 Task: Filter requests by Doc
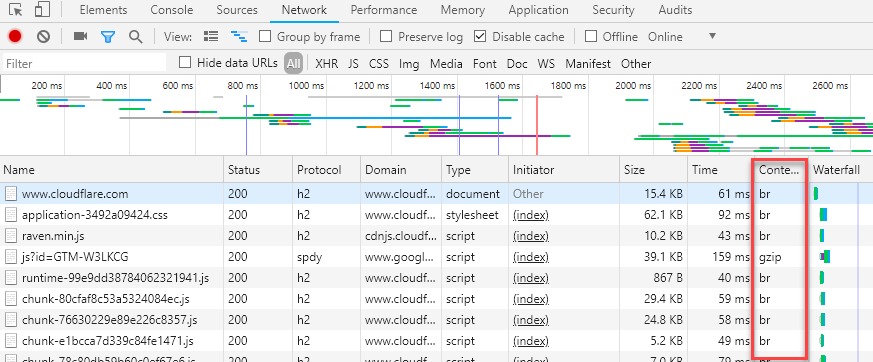pos(517,63)
